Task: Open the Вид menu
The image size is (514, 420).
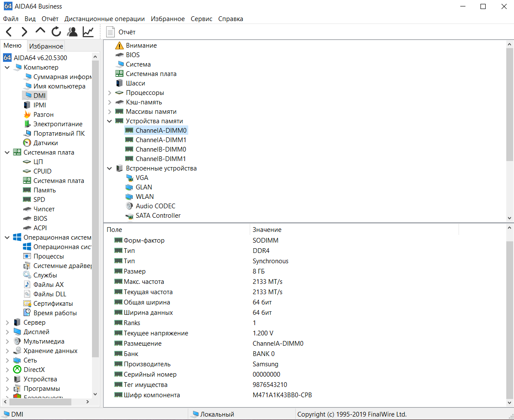Action: point(30,19)
